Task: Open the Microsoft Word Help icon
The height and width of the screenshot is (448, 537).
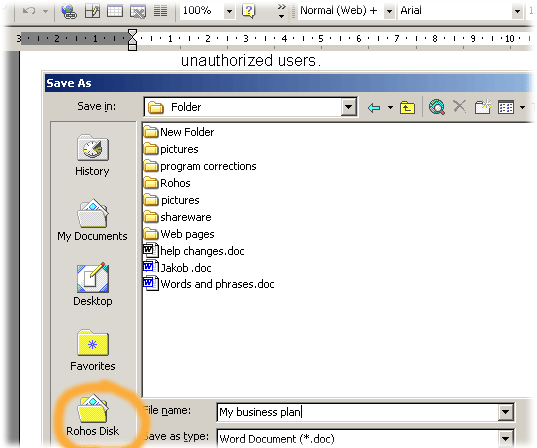Action: pyautogui.click(x=249, y=11)
